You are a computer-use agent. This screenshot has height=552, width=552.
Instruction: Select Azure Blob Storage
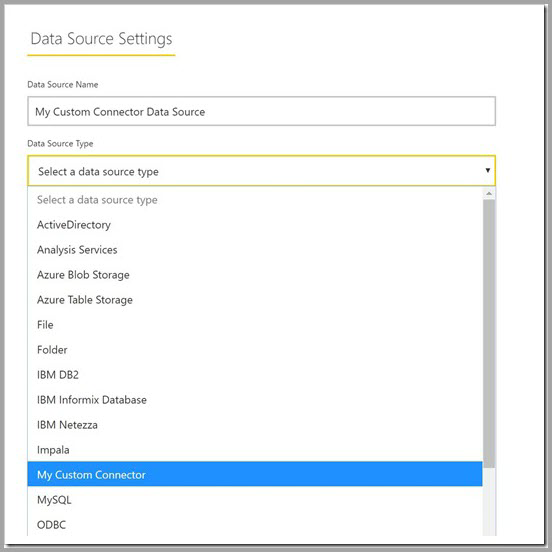click(x=255, y=275)
